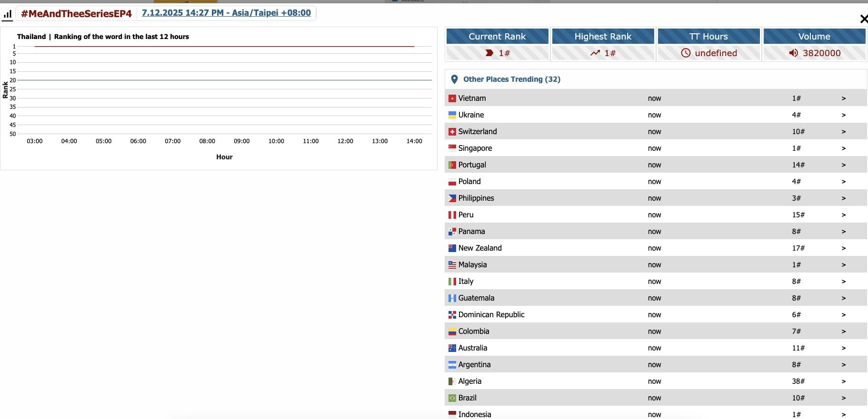Click the bar chart icon beside hashtag
Viewport: 868px width, 419px height.
7,14
